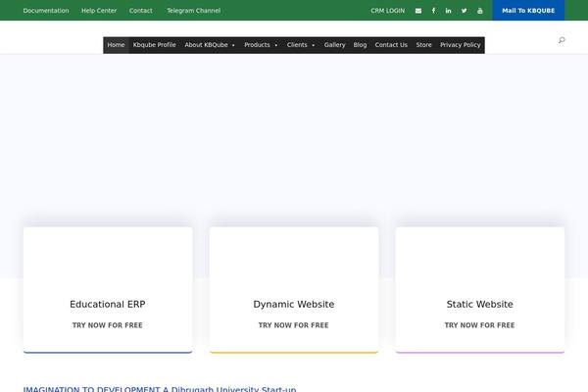
Task: Open the LinkedIn icon in top bar
Action: coord(449,11)
